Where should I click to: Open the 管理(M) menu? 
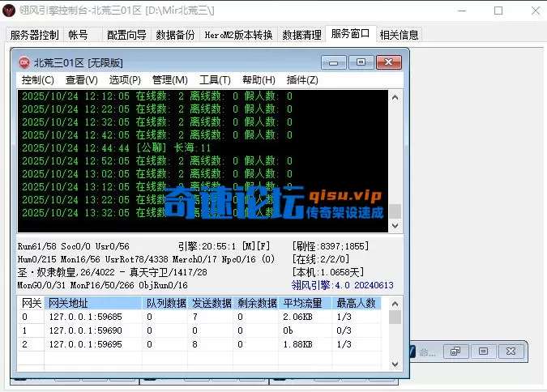point(170,80)
